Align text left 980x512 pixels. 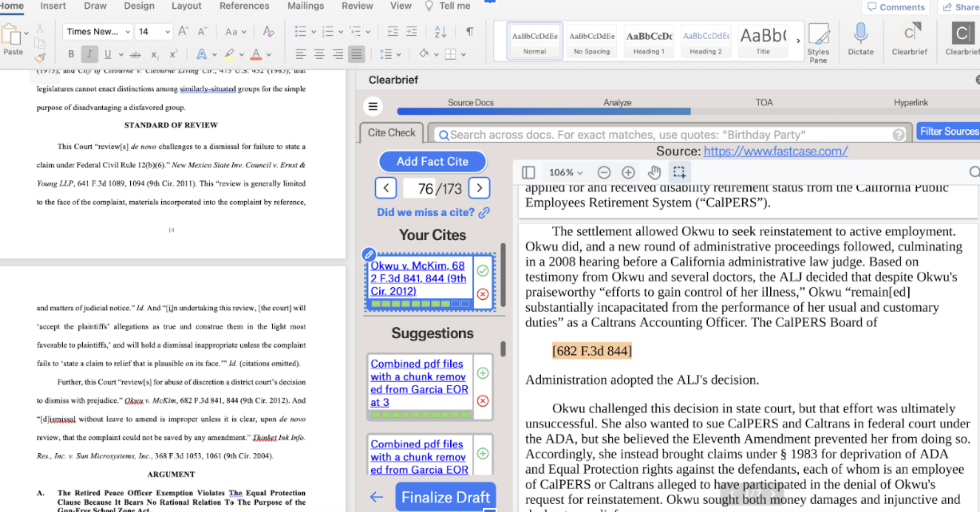pos(300,54)
